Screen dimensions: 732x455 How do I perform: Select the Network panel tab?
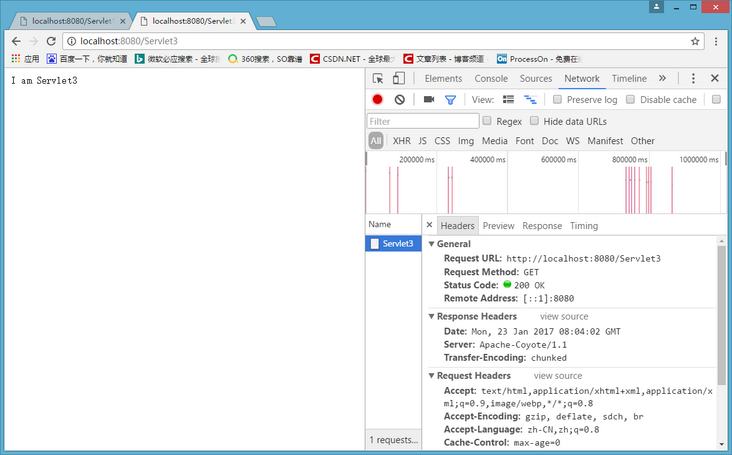click(x=582, y=78)
